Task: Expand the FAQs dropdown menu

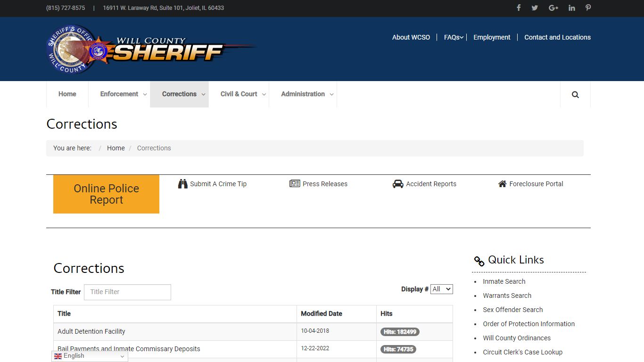Action: 453,37
